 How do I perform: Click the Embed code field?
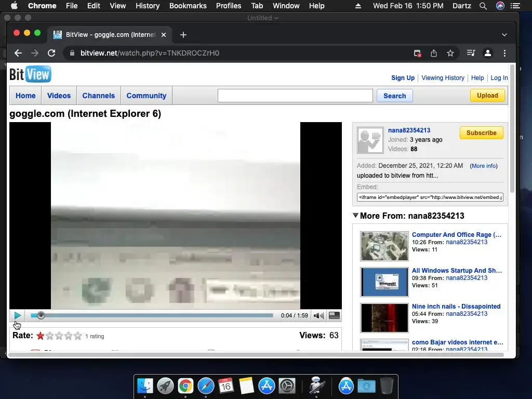(x=430, y=197)
